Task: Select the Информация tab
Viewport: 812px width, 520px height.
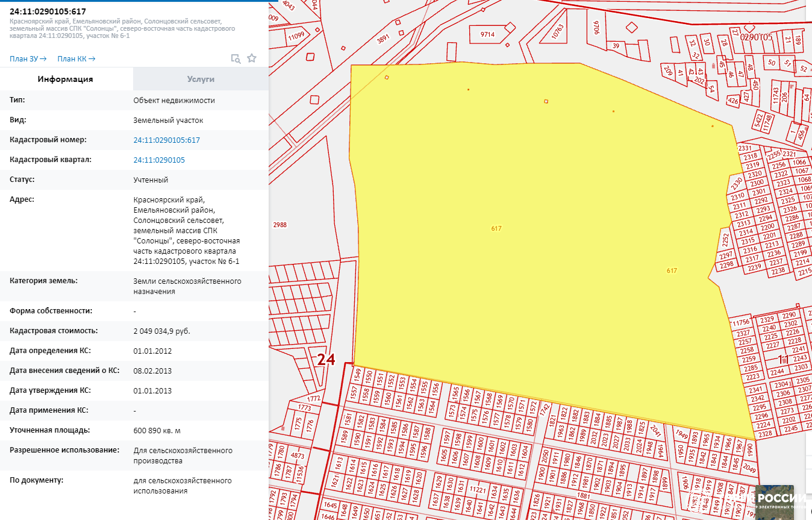Action: (65, 79)
